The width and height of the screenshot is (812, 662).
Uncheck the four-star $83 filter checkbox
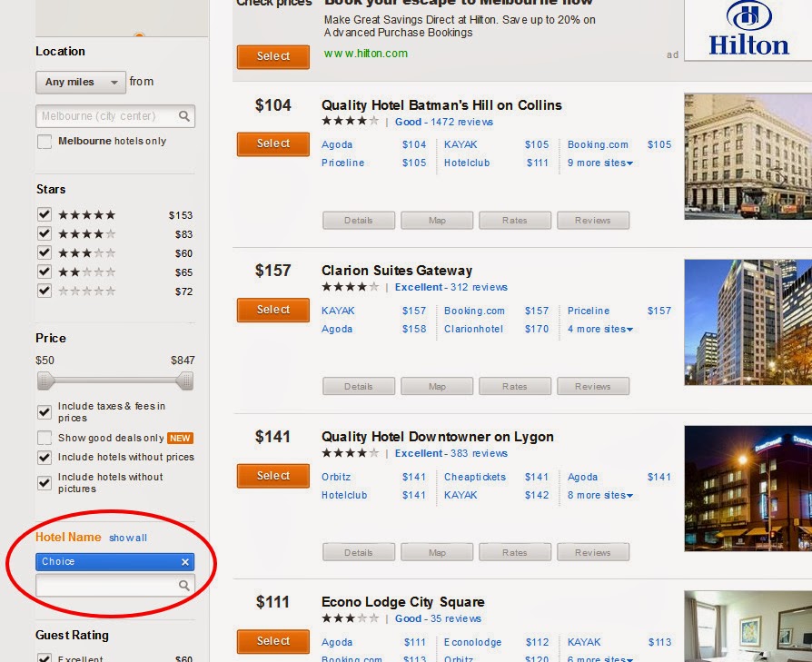[45, 233]
